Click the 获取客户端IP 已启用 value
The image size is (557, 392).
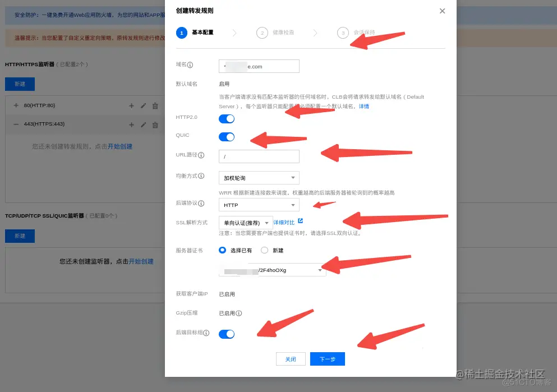(x=227, y=294)
